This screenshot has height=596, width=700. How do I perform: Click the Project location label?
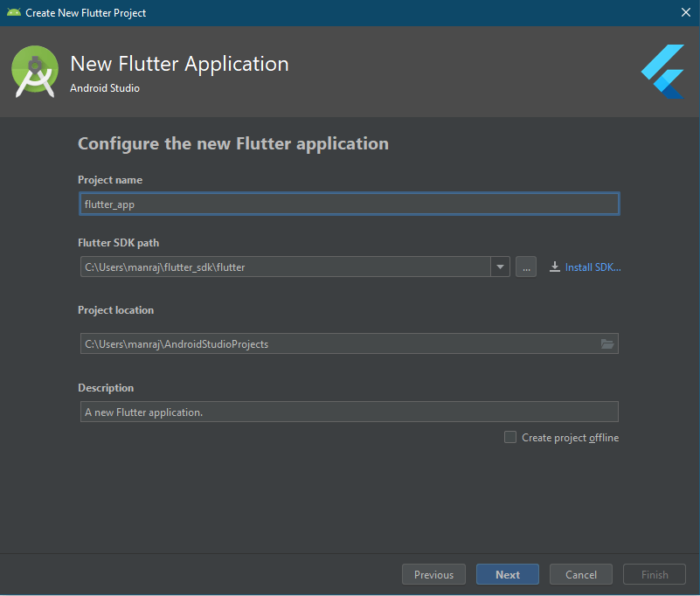click(x=116, y=310)
